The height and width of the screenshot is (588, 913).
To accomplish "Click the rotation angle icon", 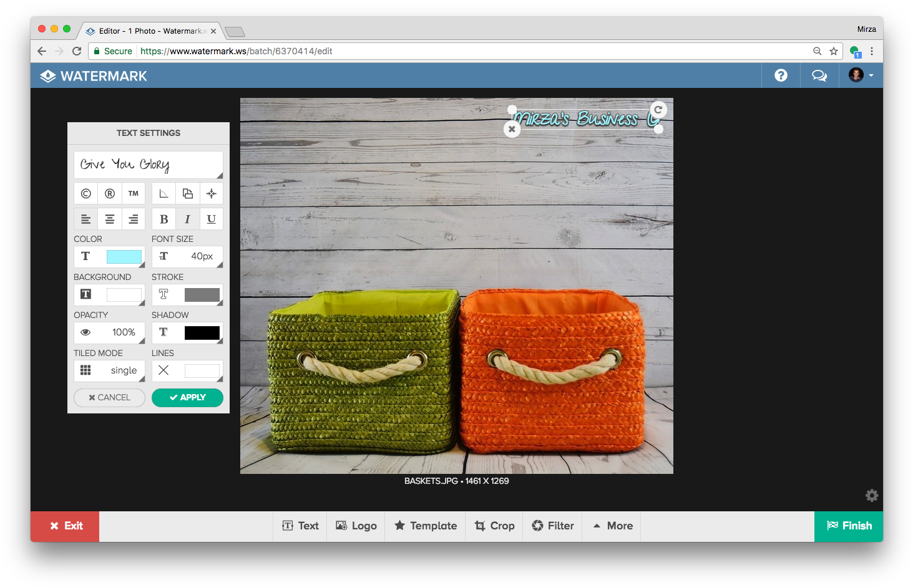I will (x=164, y=194).
